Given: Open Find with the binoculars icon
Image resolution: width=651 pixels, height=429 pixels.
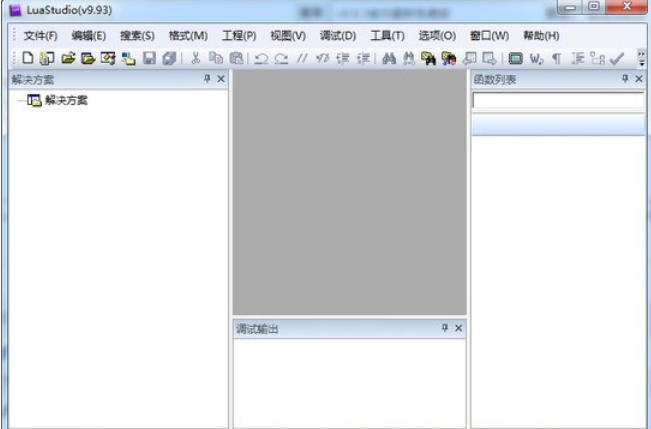Looking at the screenshot, I should tap(389, 58).
